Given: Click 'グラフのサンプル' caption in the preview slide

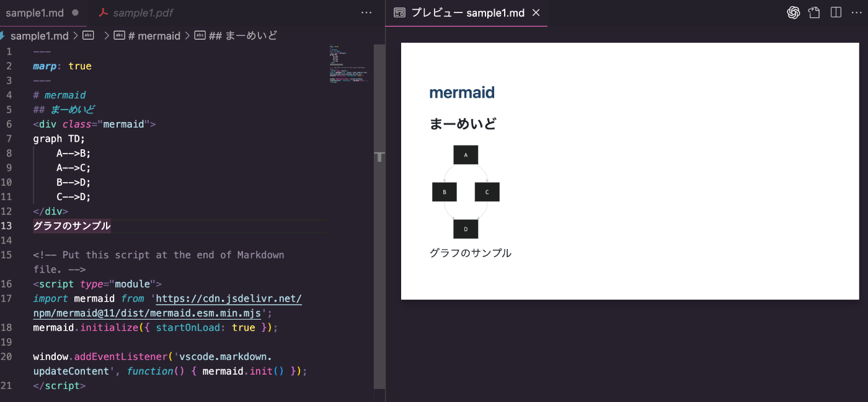Looking at the screenshot, I should [471, 253].
